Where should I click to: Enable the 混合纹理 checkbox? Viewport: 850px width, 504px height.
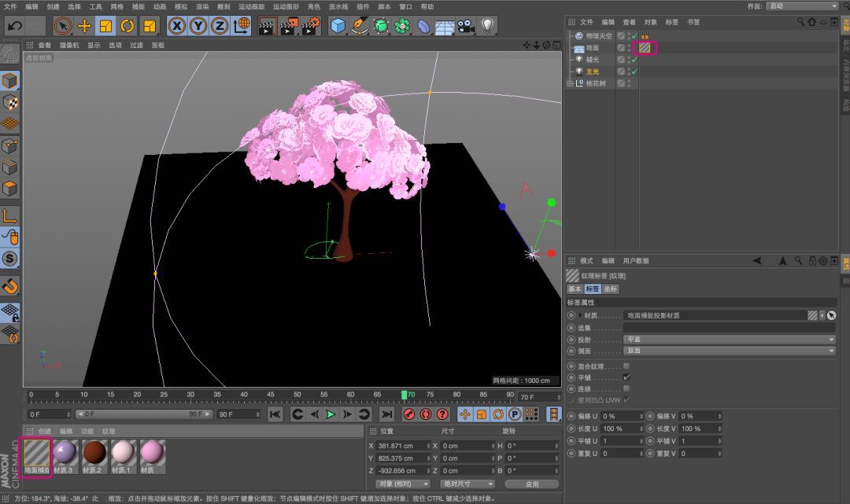pyautogui.click(x=626, y=366)
